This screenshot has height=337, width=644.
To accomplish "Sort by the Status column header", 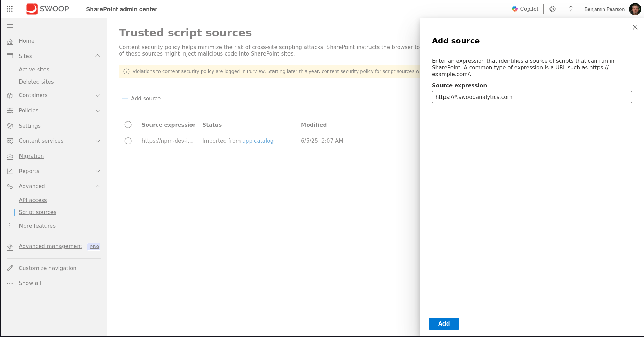I will pos(212,125).
